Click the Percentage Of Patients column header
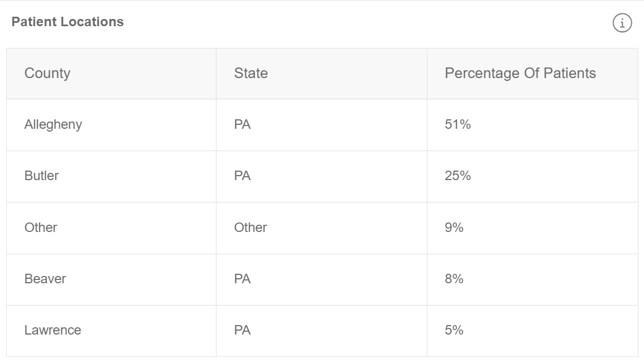Screen dimensions: 644x363 [532, 74]
